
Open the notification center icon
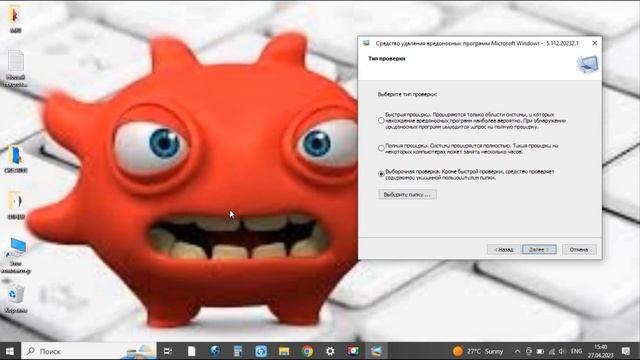pyautogui.click(x=626, y=351)
